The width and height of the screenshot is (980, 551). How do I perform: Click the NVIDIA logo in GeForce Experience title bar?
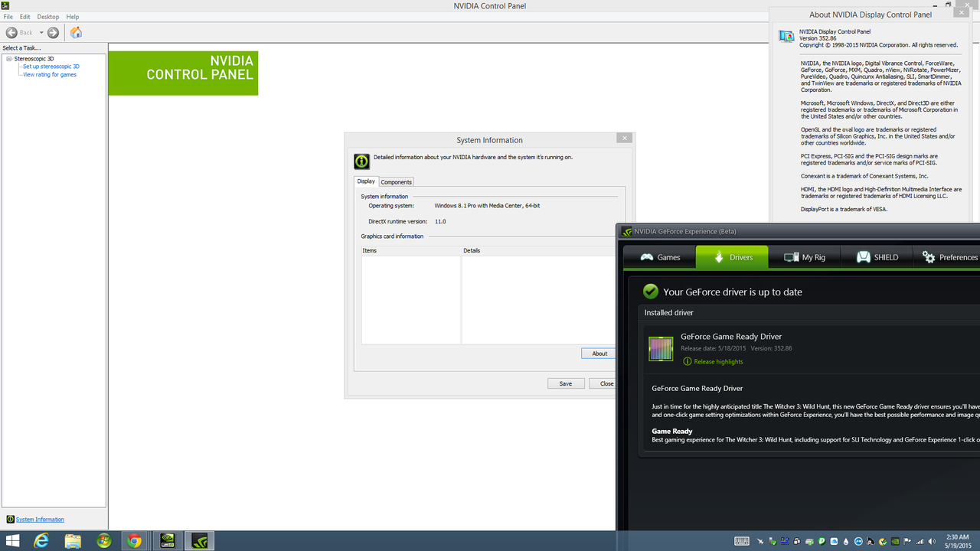pos(627,232)
